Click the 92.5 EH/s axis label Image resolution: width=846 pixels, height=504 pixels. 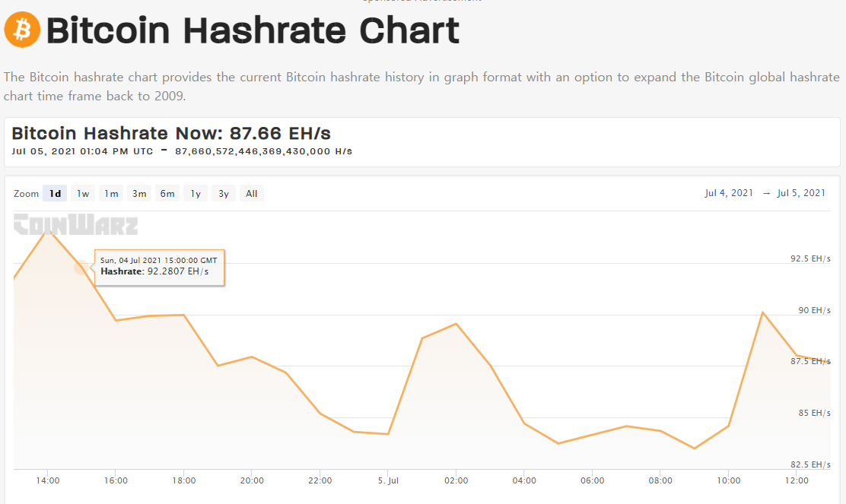[x=810, y=258]
